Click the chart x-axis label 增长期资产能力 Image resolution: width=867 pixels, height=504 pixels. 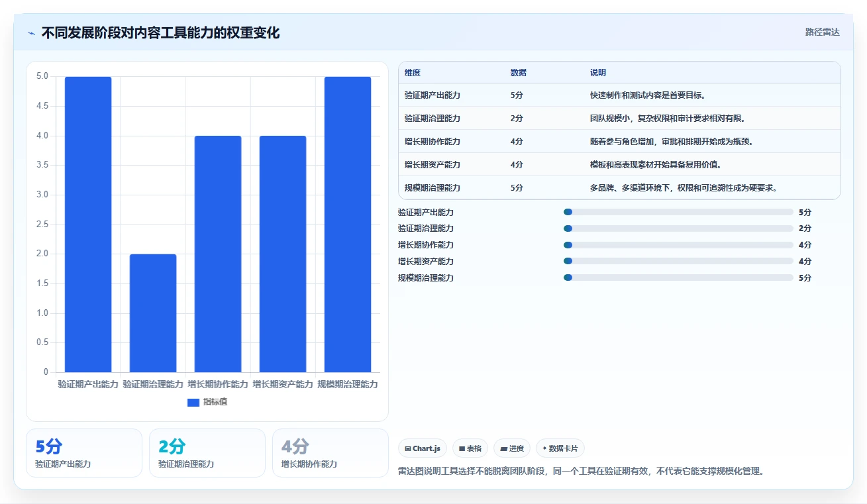click(x=283, y=384)
